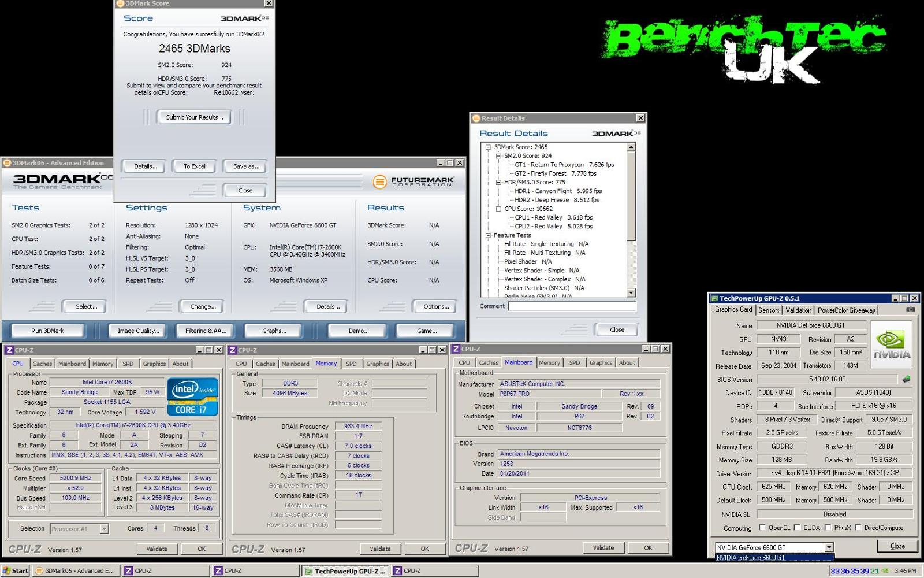This screenshot has height=578, width=924.
Task: Click the To Excel button
Action: coord(195,166)
